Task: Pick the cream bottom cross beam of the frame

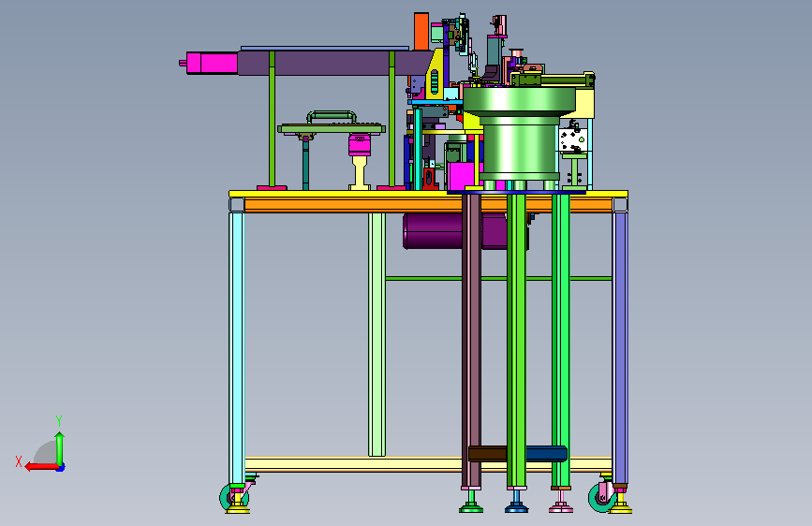Action: point(353,464)
